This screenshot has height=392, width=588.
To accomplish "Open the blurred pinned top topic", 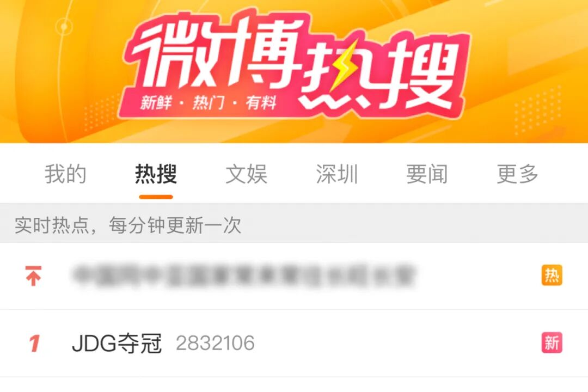I will [x=244, y=275].
